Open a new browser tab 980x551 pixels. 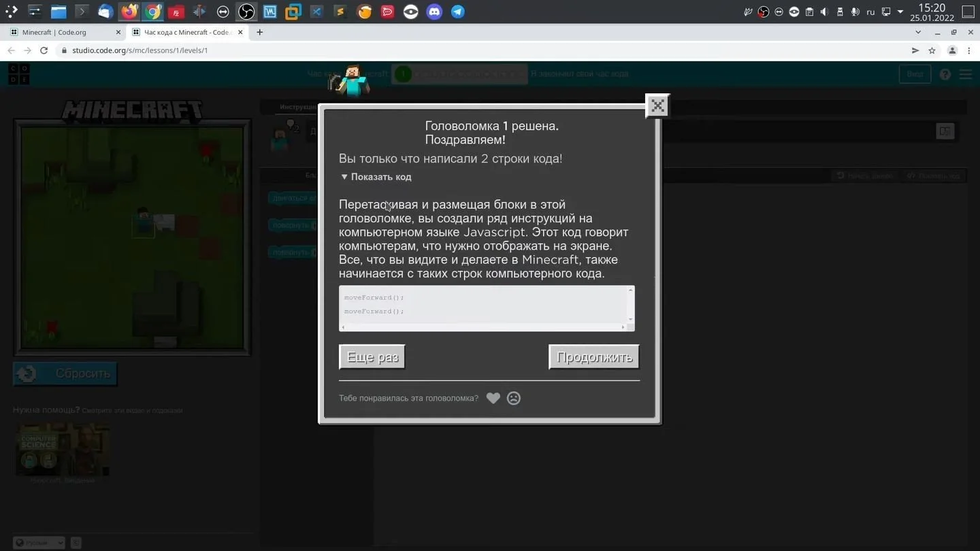(259, 32)
